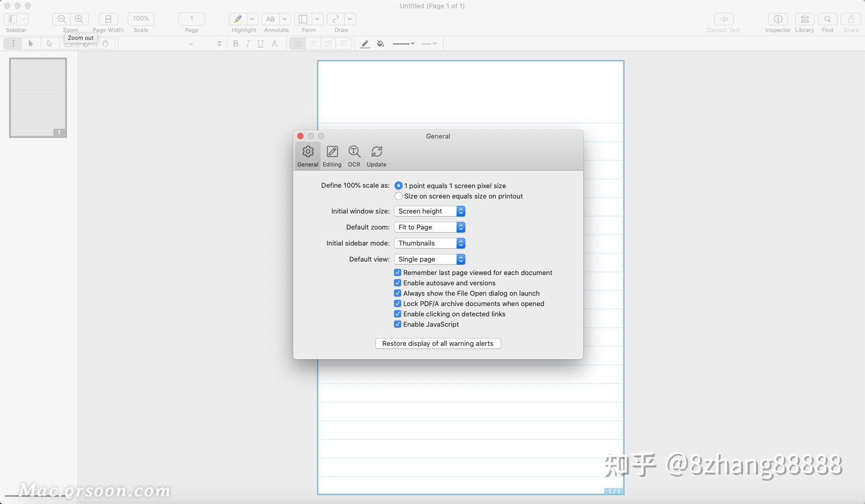Open the Library
The image size is (865, 504).
click(805, 19)
